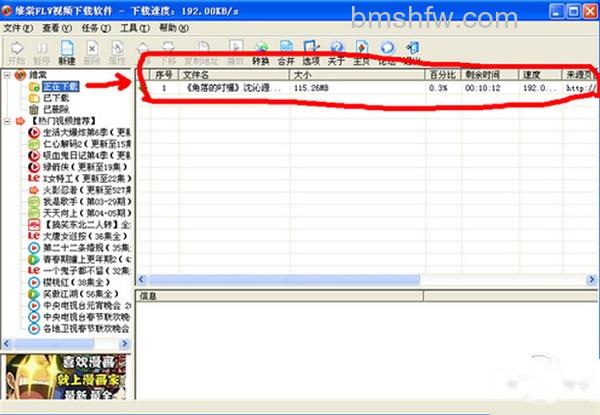The image size is (600, 415).
Task: Open the manga advertisement banner
Action: click(x=66, y=377)
